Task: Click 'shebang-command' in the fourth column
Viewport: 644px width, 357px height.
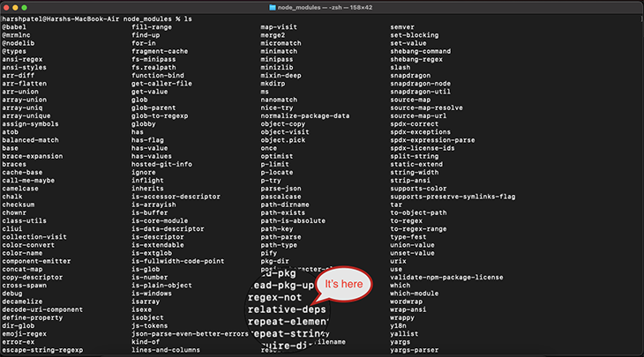Action: click(421, 51)
